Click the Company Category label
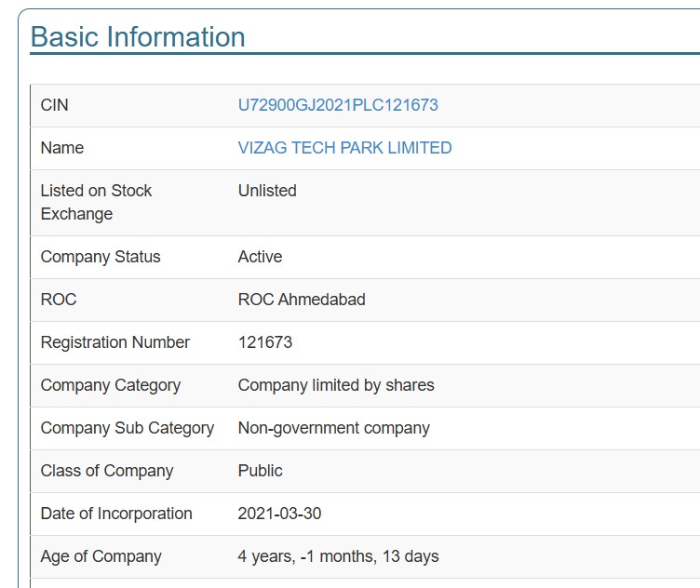 [x=111, y=385]
